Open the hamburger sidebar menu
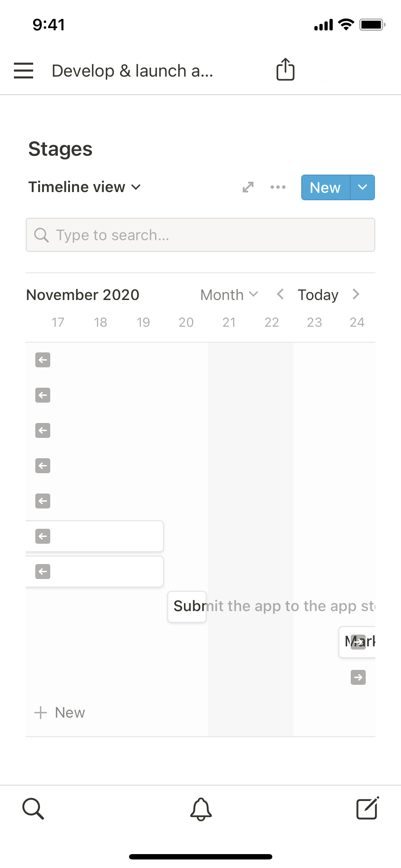 (x=24, y=70)
